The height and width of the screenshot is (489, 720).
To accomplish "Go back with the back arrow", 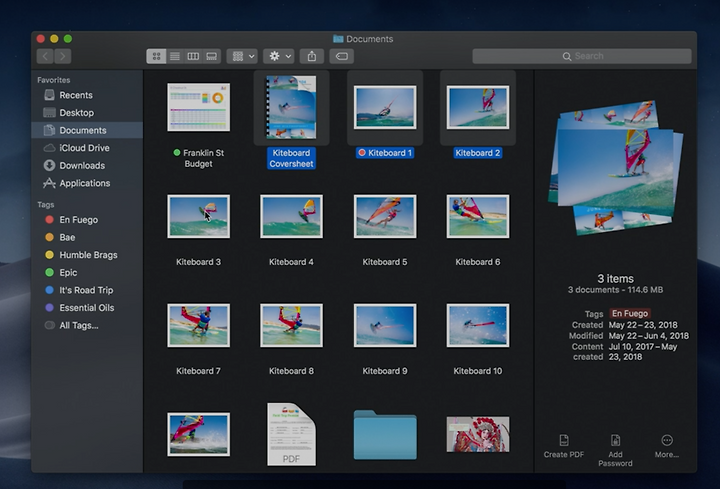I will [x=45, y=56].
